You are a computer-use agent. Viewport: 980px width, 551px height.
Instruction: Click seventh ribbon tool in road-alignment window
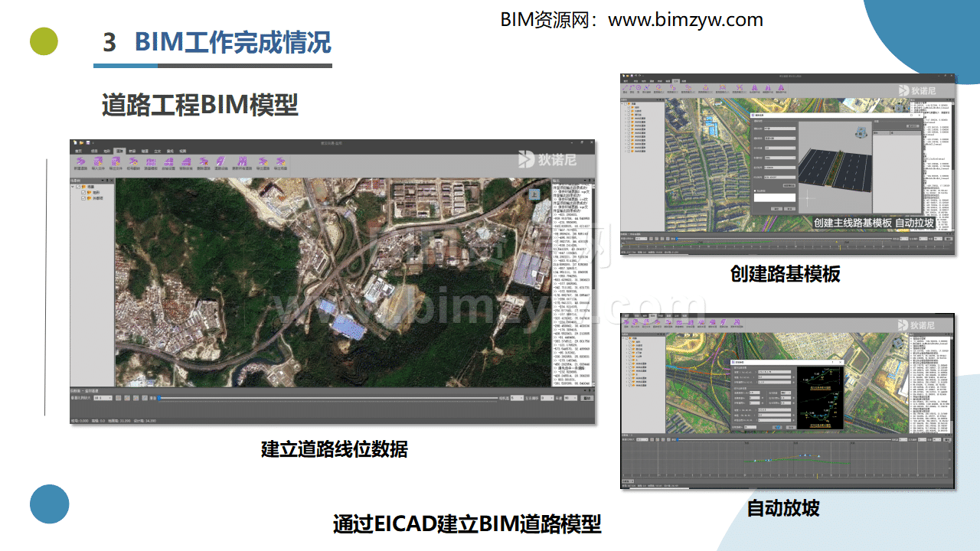coord(186,164)
